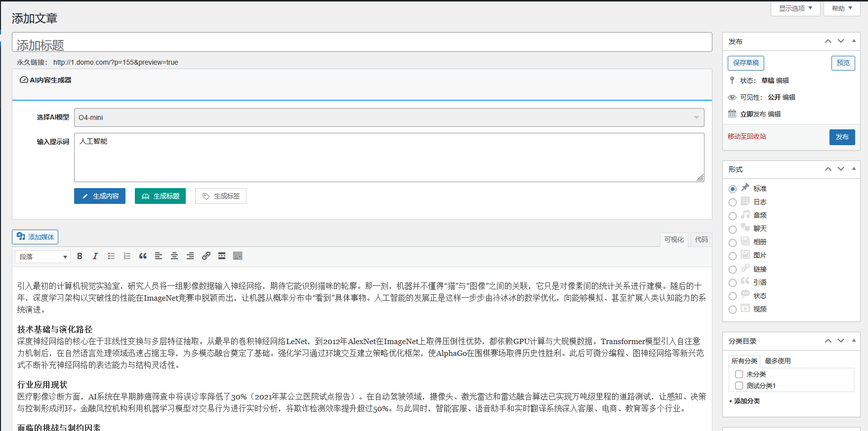Select the 相册 post format

(x=733, y=242)
